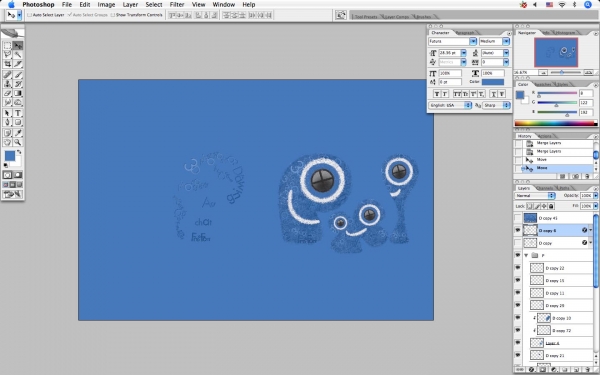The image size is (600, 375).
Task: Toggle Lock Transparent Pixels in Layers panel
Action: click(530, 206)
